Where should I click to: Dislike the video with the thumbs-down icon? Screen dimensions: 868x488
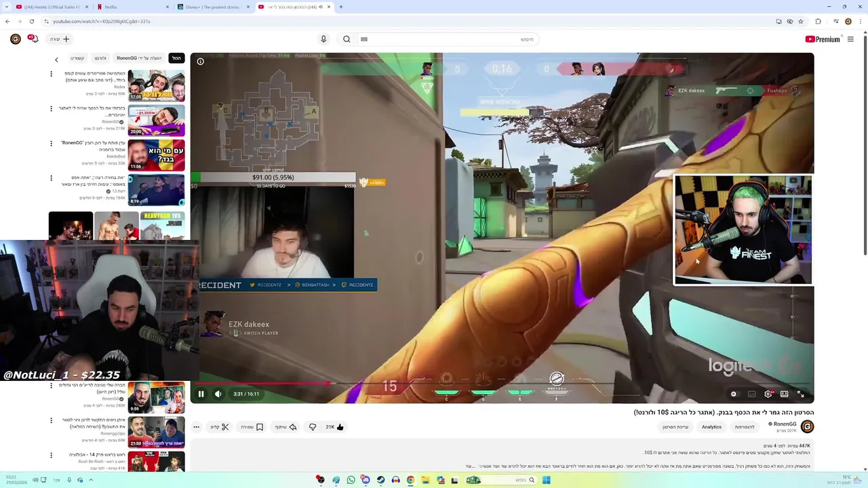pyautogui.click(x=313, y=427)
